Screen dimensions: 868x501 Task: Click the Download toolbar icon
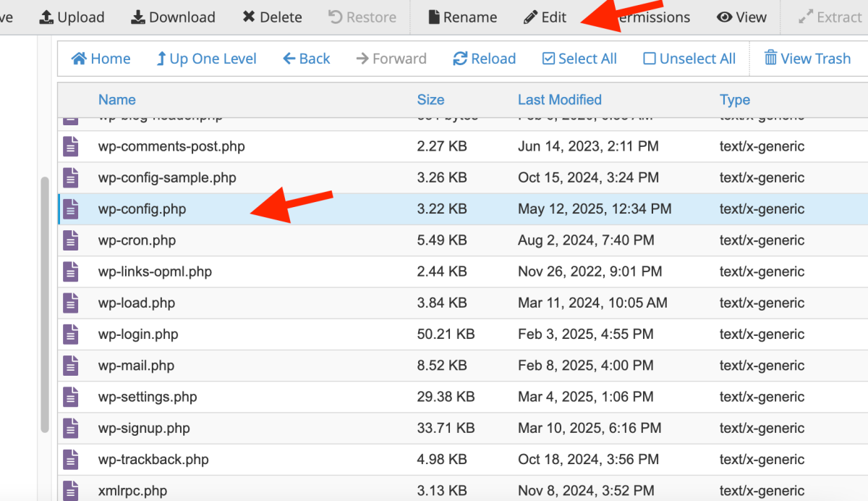pos(138,17)
